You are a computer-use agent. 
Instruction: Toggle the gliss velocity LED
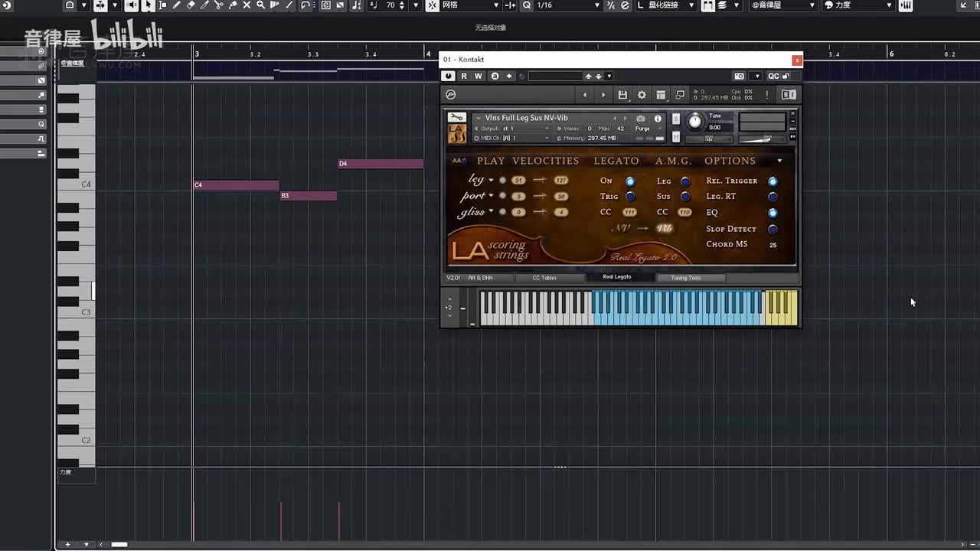(x=502, y=212)
